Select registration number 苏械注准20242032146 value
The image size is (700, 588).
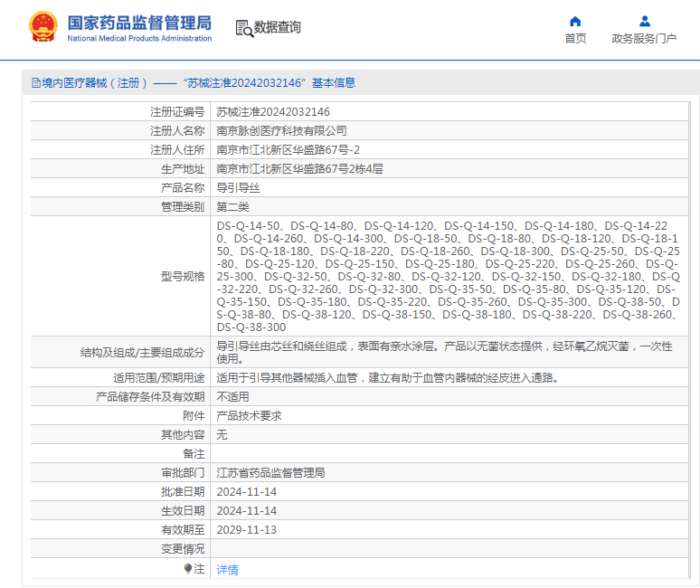(273, 111)
